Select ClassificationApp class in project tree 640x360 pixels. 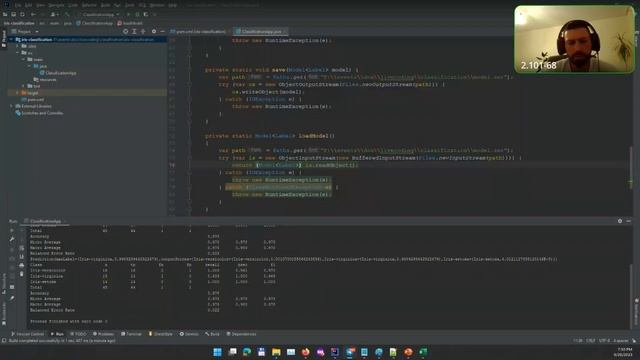click(x=58, y=73)
